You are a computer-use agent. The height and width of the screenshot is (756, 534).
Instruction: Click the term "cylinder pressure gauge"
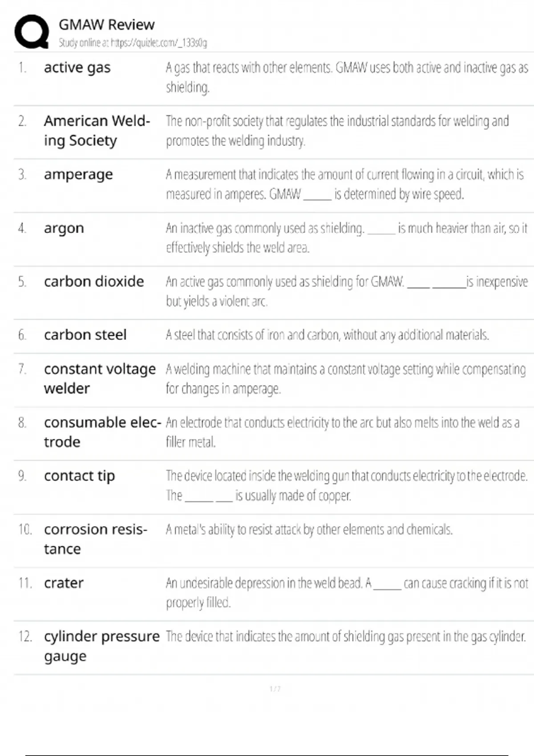[101, 646]
